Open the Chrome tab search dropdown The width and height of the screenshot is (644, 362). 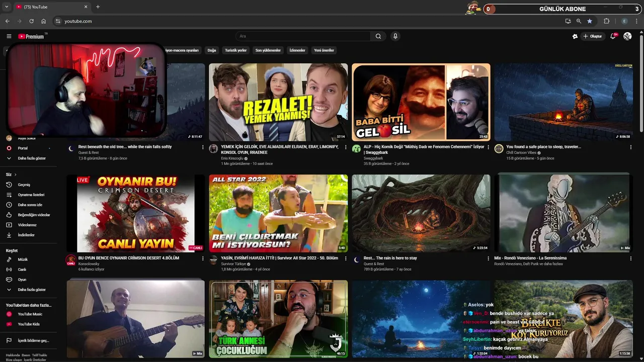point(7,7)
